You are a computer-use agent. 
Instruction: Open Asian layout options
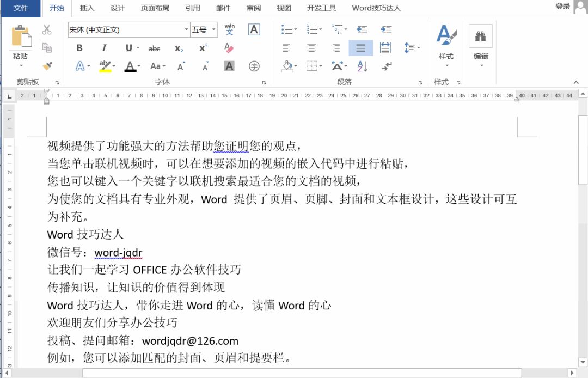point(339,66)
